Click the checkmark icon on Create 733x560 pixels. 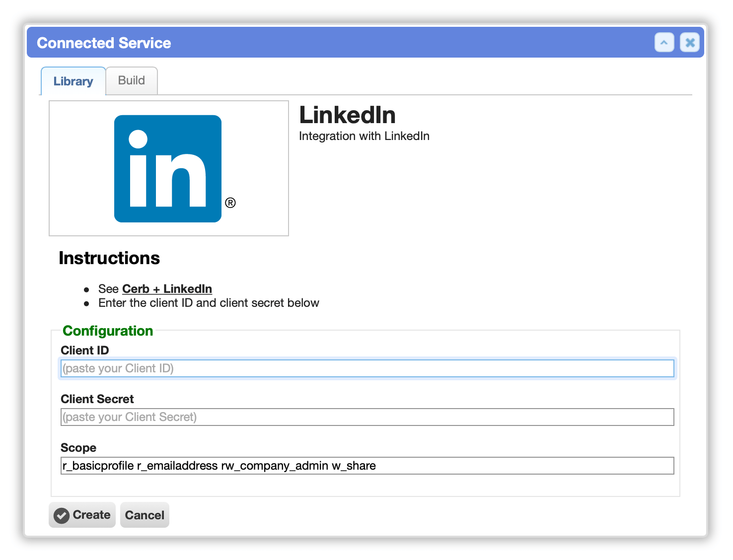pos(62,515)
